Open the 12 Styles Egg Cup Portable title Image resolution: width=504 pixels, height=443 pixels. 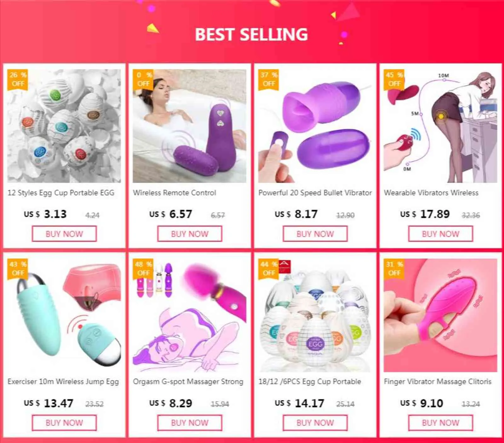pos(61,193)
